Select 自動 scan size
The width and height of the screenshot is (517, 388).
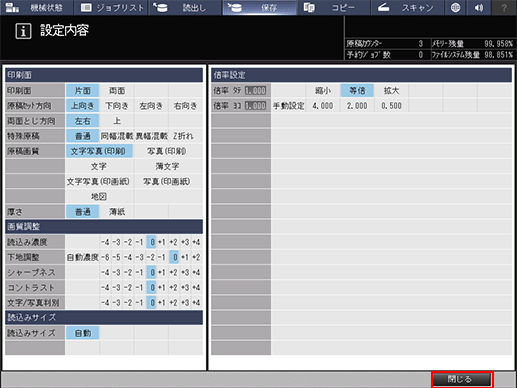[x=82, y=333]
